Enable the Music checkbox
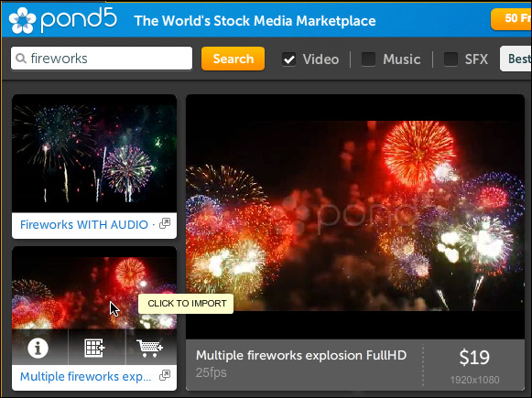Viewport: 532px width, 398px height. click(368, 59)
